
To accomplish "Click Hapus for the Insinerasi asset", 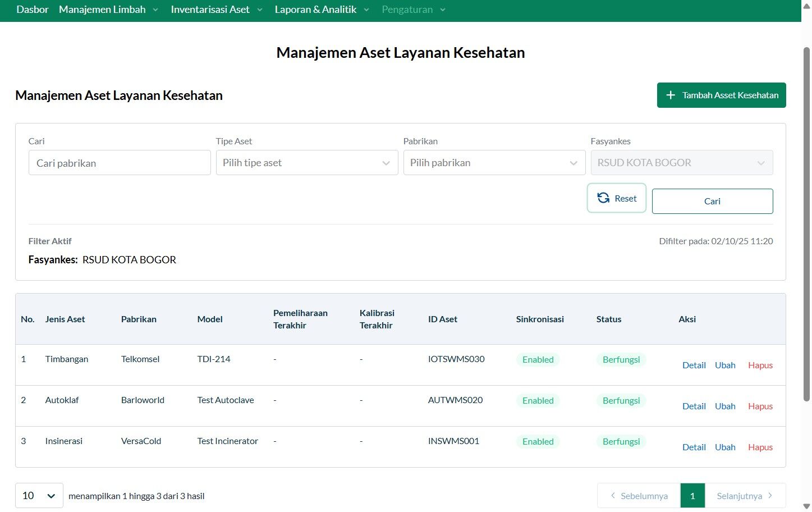I will pyautogui.click(x=760, y=447).
